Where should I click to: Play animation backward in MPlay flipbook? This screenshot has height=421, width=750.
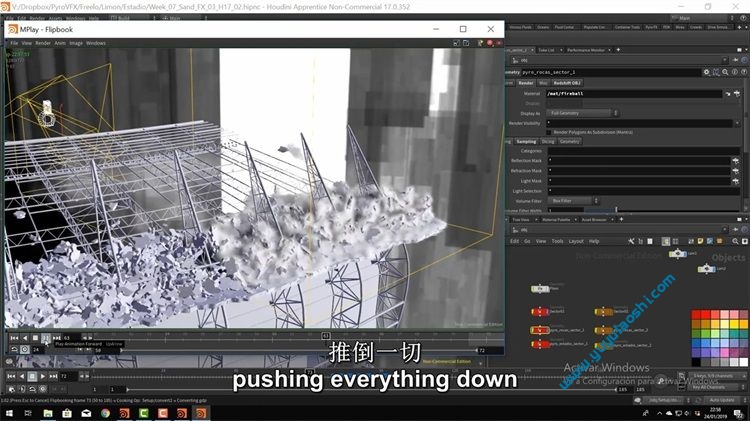point(25,338)
